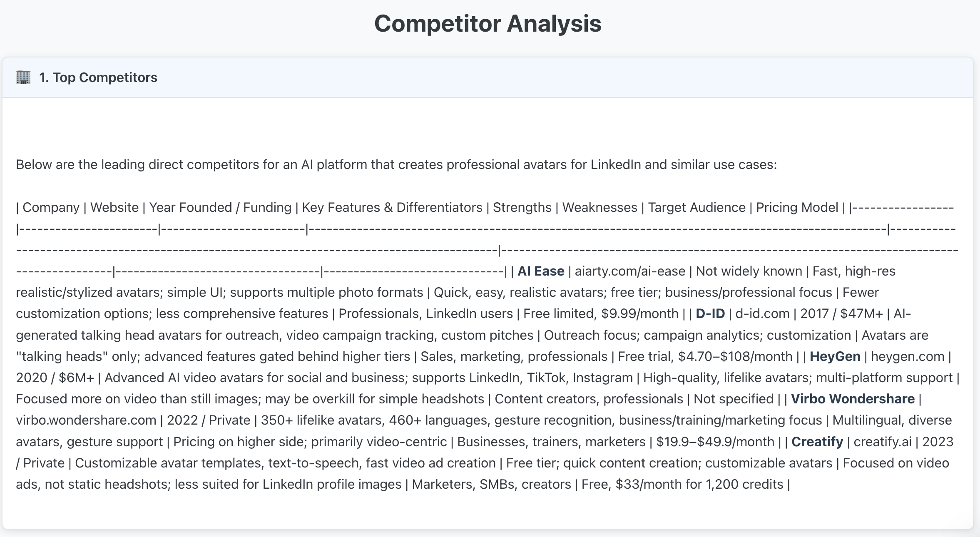
Task: Click the Target Audience column header text
Action: tap(696, 207)
